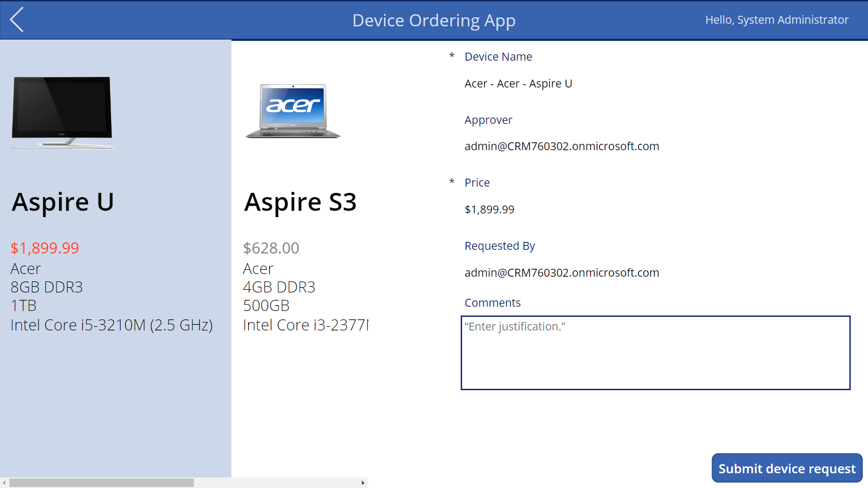Screen dimensions: 868x488
Task: Select the Aspire S3 laptop image
Action: (293, 111)
